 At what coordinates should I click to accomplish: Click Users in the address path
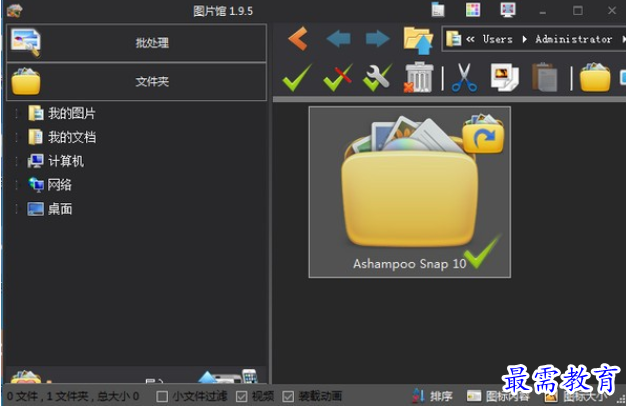coord(497,39)
